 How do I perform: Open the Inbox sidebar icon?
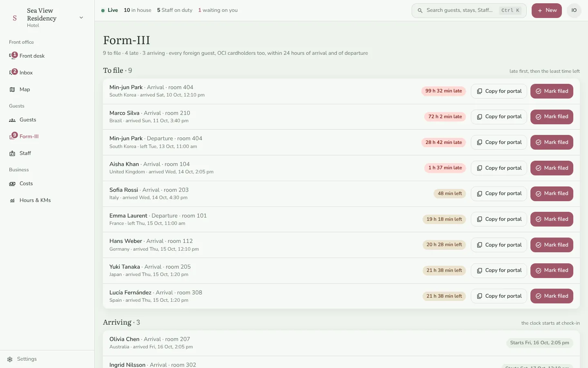[12, 73]
